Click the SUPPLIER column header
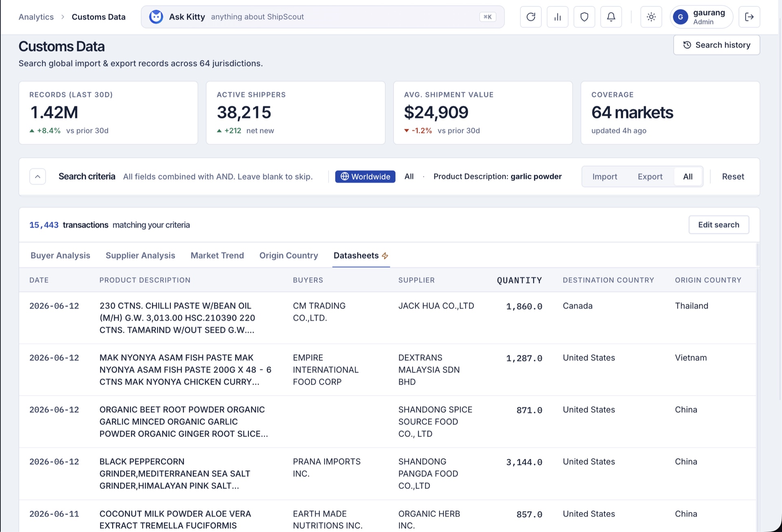 coord(416,280)
